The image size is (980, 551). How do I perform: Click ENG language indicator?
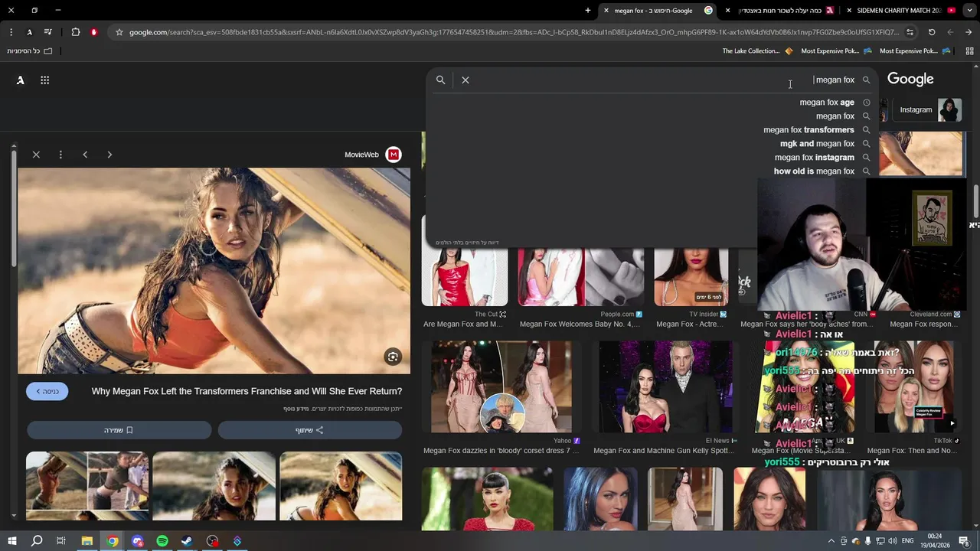tap(908, 541)
